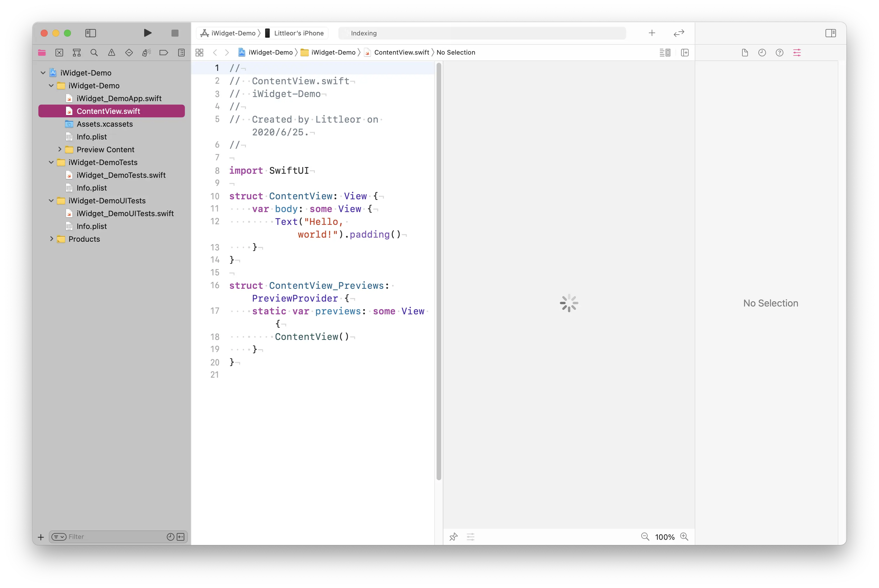The image size is (879, 588).
Task: Click the navigator Filter field
Action: click(x=115, y=537)
